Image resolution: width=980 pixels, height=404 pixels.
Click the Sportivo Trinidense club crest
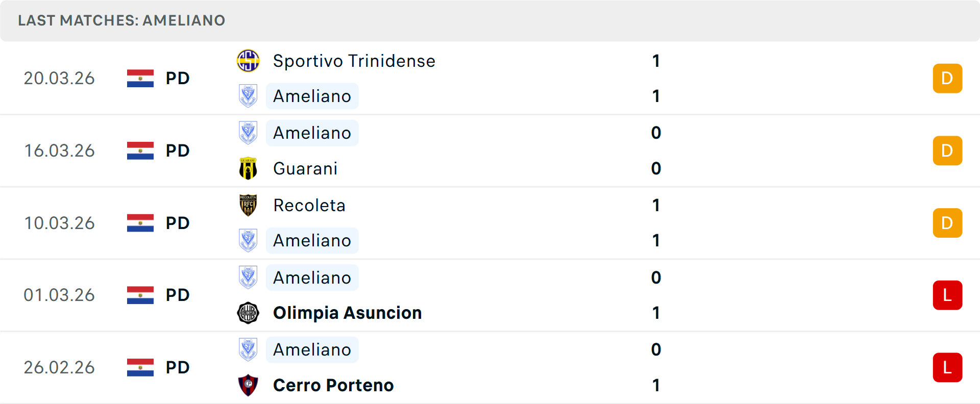pos(248,61)
